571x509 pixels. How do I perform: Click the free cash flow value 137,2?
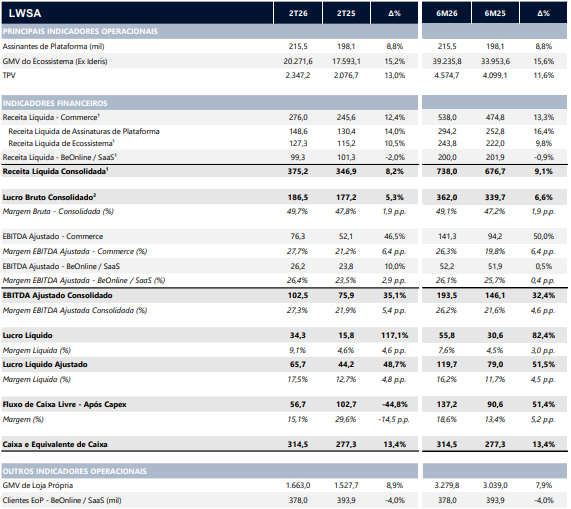(x=447, y=405)
